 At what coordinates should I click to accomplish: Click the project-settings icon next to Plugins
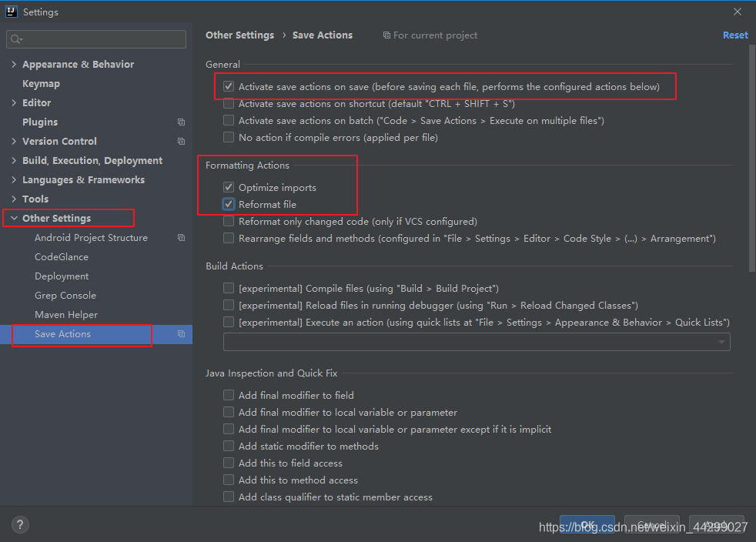181,122
